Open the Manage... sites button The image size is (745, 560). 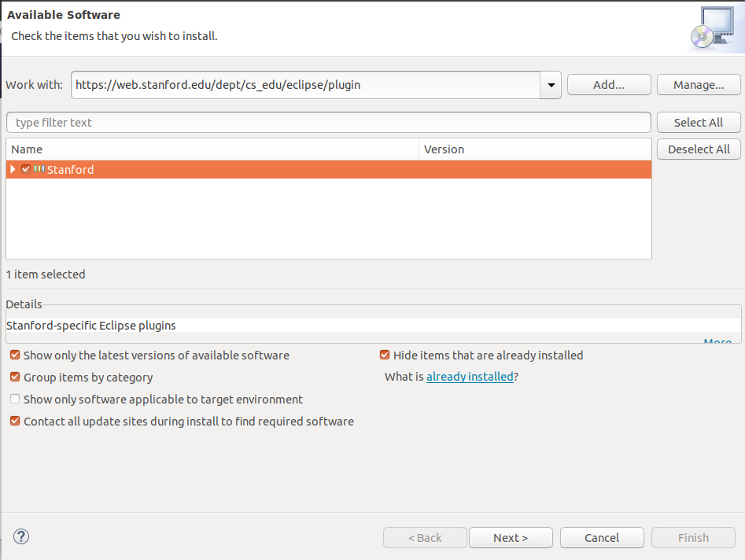tap(699, 85)
